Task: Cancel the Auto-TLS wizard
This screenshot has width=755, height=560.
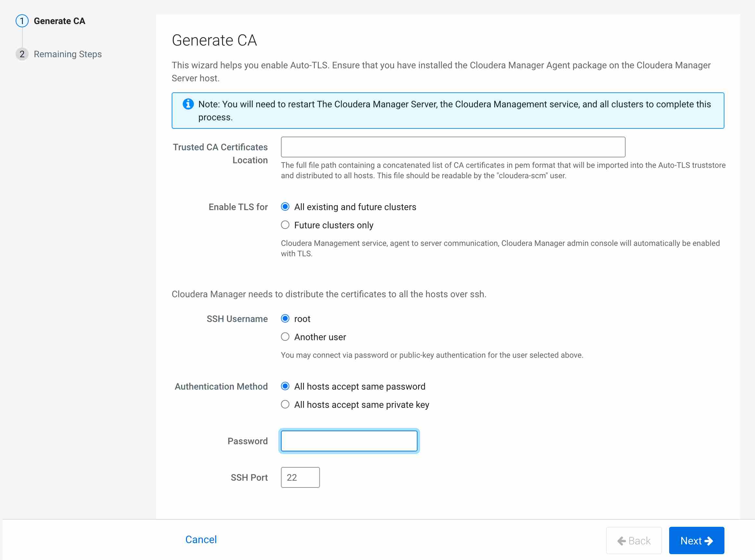Action: click(201, 539)
